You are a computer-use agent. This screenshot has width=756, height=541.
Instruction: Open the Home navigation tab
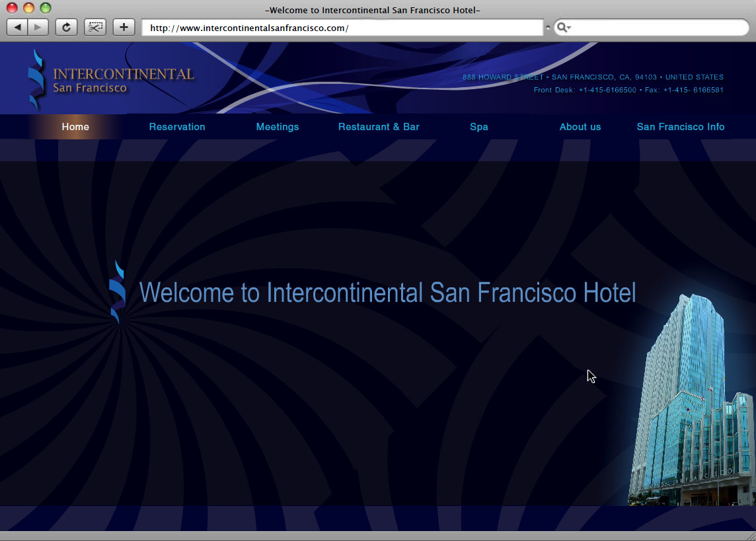pos(75,127)
